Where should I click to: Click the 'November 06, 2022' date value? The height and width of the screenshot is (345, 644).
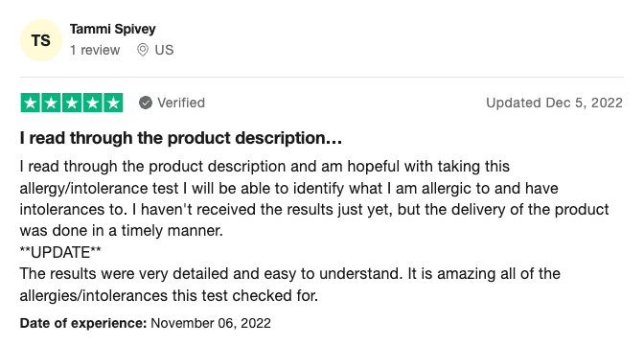point(211,323)
